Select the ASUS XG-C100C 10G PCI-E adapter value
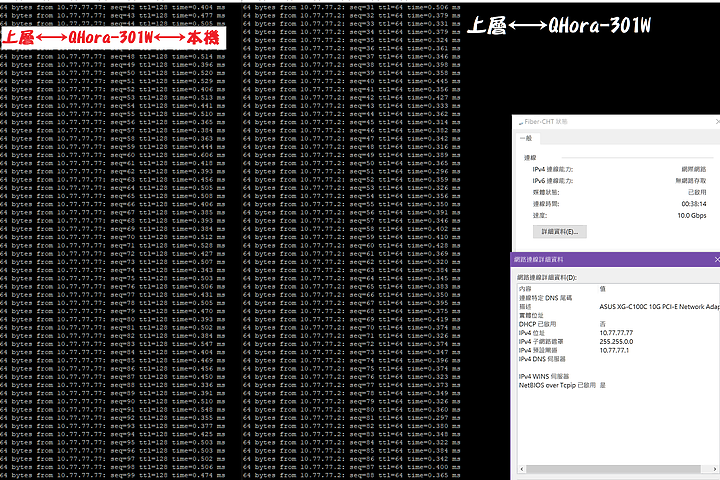Image resolution: width=720 pixels, height=480 pixels. tap(659, 306)
